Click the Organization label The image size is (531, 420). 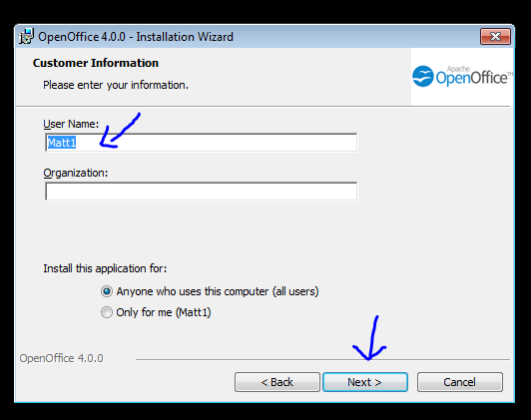[75, 173]
